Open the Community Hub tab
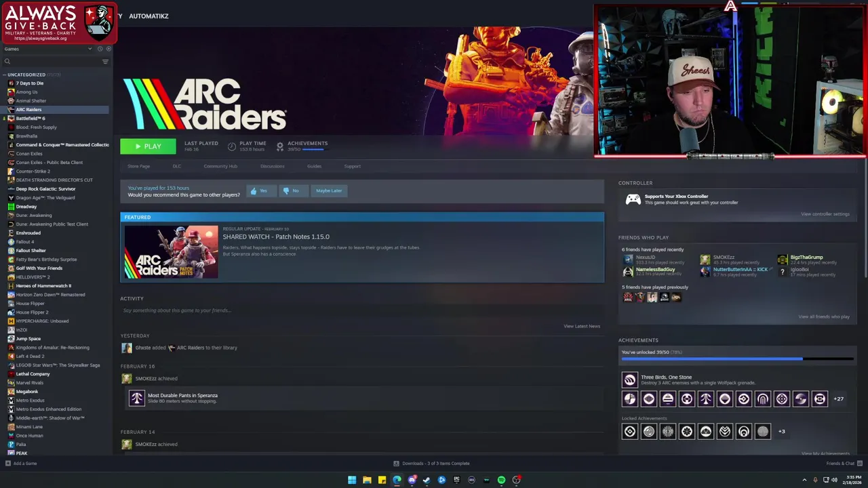This screenshot has height=488, width=868. click(x=220, y=166)
